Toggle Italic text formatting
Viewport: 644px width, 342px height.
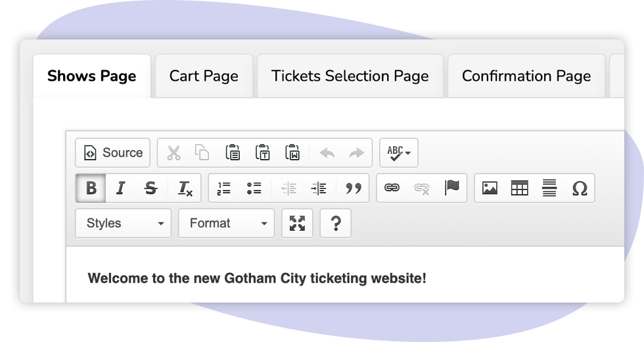(120, 189)
